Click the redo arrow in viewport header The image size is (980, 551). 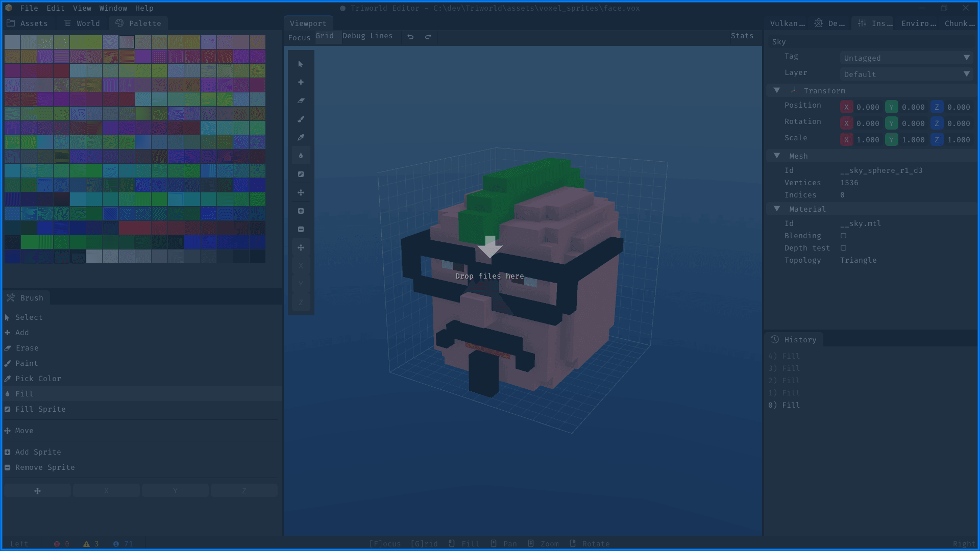pos(428,37)
